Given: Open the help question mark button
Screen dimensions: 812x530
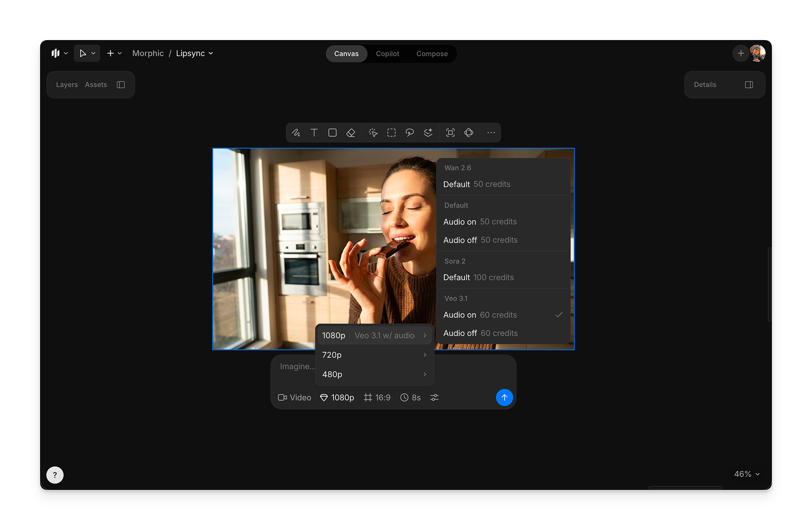Looking at the screenshot, I should pyautogui.click(x=55, y=475).
